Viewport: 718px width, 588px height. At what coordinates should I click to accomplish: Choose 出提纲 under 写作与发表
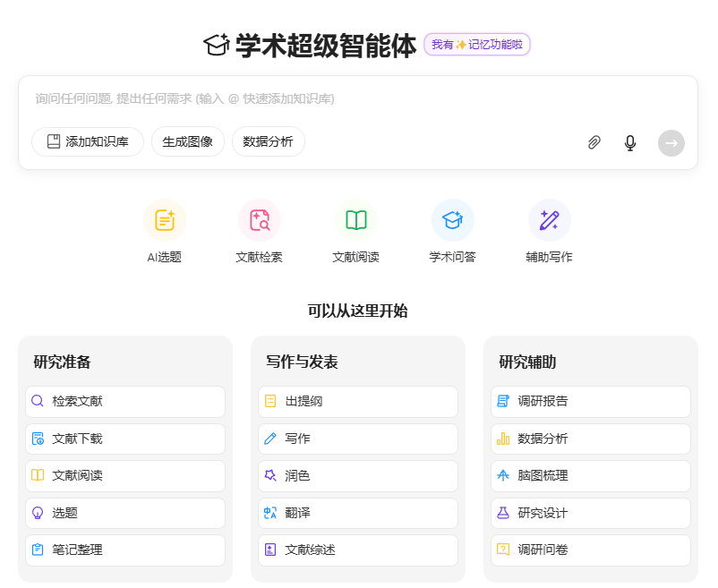tap(358, 402)
